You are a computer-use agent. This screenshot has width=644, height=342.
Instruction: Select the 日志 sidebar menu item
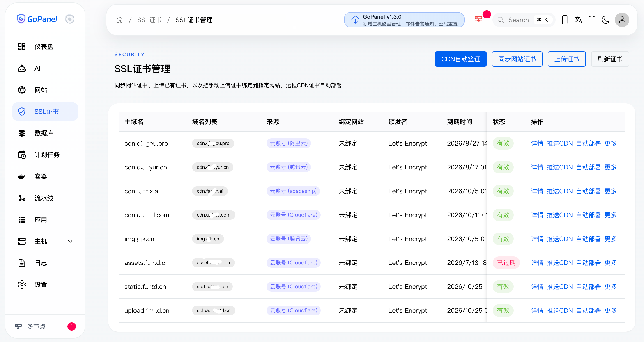[45, 263]
